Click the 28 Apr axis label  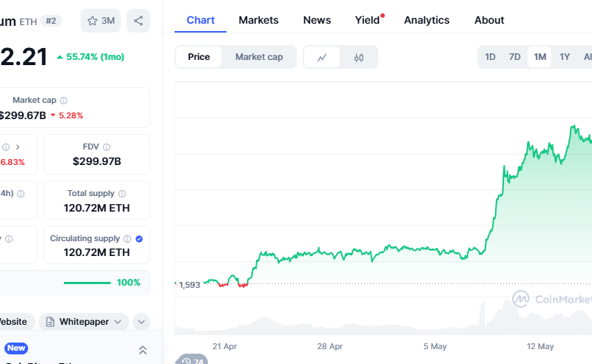(x=330, y=347)
